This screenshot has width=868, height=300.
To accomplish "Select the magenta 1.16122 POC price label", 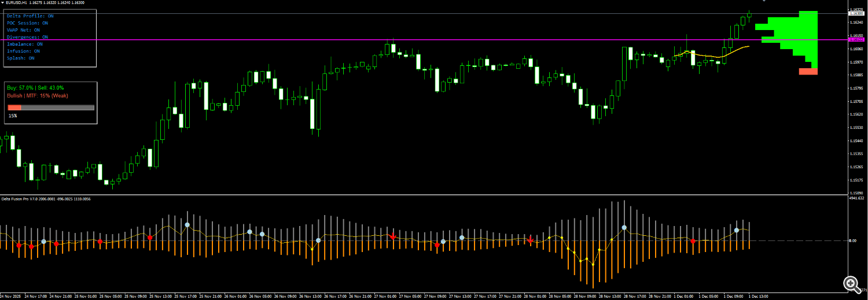I will (x=856, y=39).
